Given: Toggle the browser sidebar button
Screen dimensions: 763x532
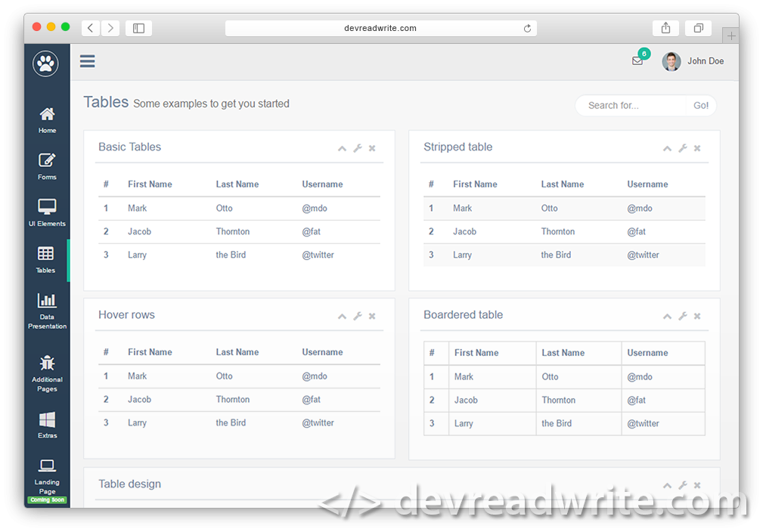Looking at the screenshot, I should 138,28.
